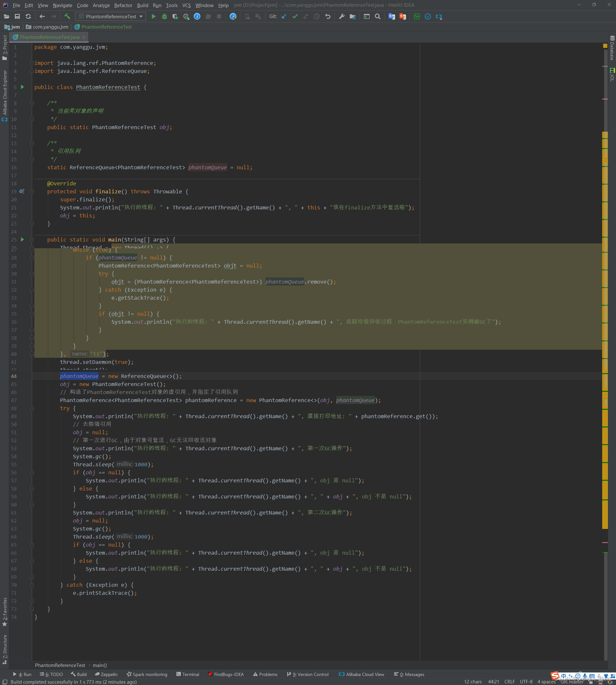Image resolution: width=616 pixels, height=685 pixels.
Task: Click the blue profiler gauge icon
Action: coord(197,16)
